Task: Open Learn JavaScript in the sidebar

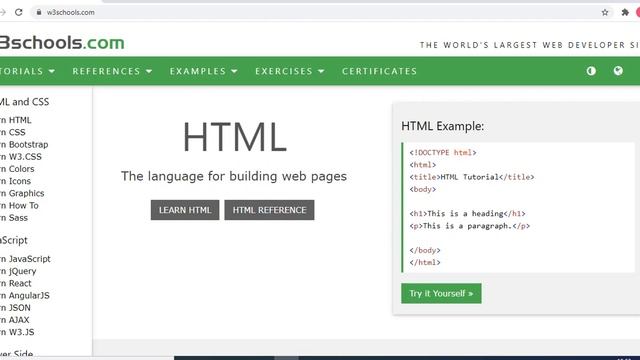Action: point(25,259)
